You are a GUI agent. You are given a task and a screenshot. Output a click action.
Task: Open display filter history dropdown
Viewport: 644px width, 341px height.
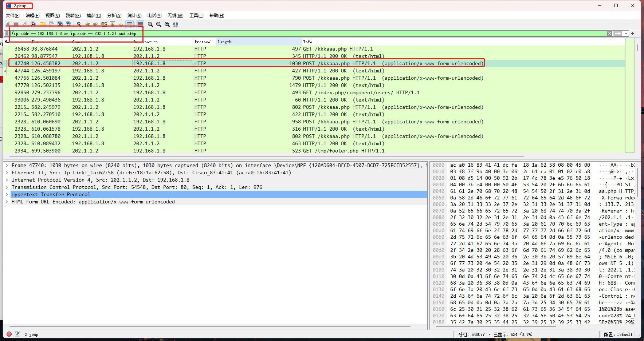tap(626, 33)
